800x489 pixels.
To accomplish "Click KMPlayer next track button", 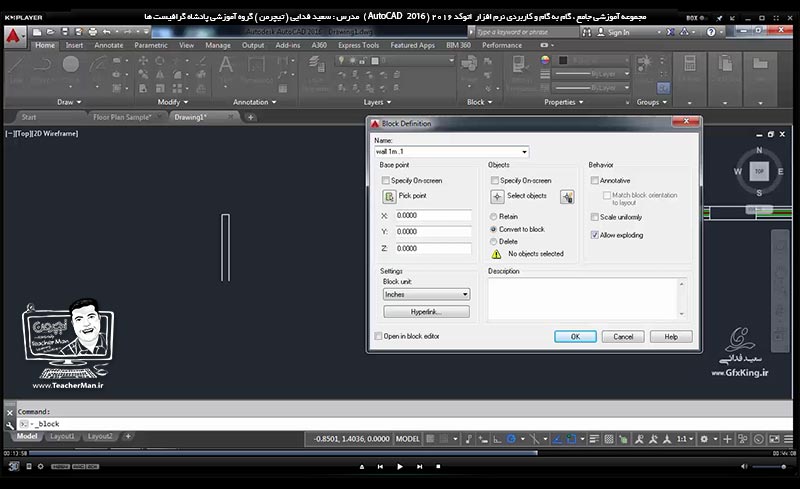I will tap(419, 467).
